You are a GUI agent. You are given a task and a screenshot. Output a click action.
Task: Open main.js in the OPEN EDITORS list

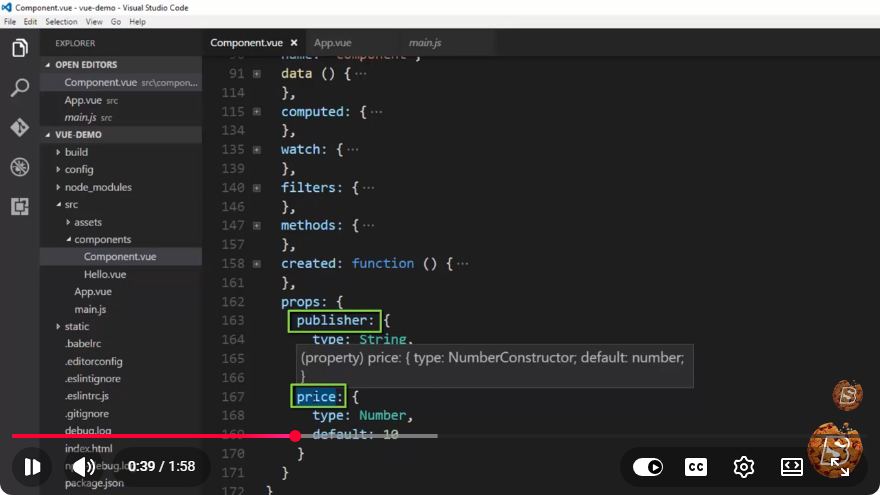pyautogui.click(x=121, y=117)
